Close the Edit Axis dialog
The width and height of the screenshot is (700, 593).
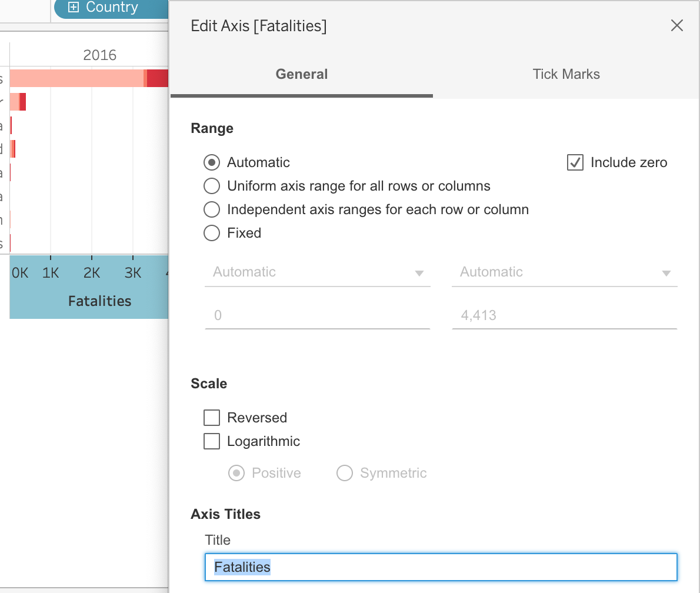tap(677, 25)
